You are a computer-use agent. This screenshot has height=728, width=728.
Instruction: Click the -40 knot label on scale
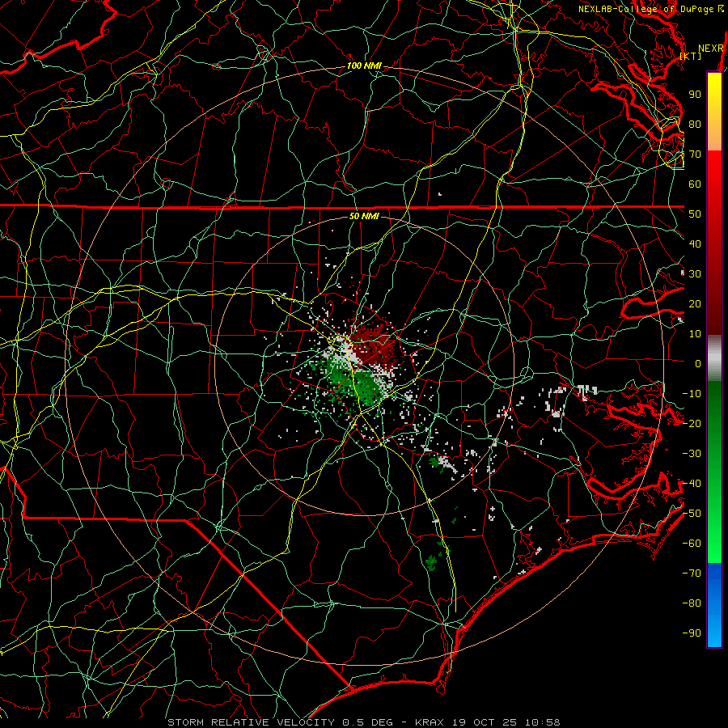coord(692,484)
